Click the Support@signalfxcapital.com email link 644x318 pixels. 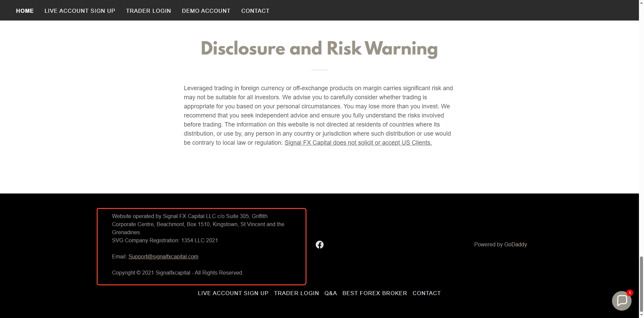pyautogui.click(x=163, y=256)
